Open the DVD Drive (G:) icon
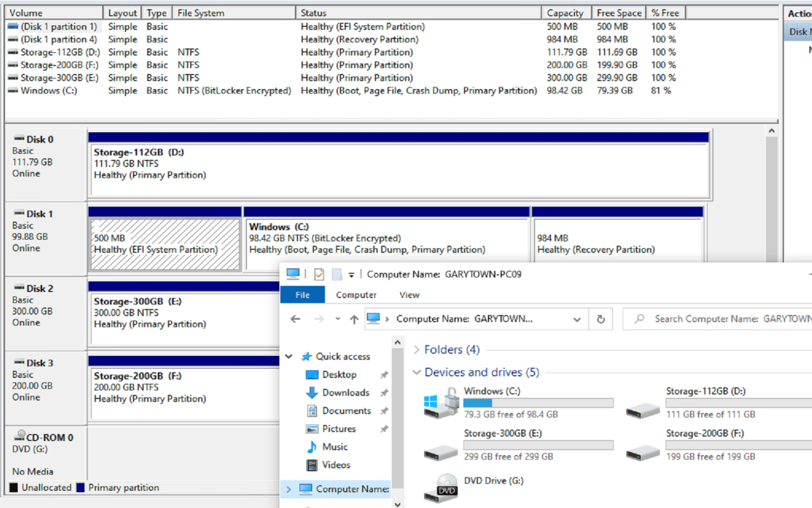 click(x=441, y=488)
